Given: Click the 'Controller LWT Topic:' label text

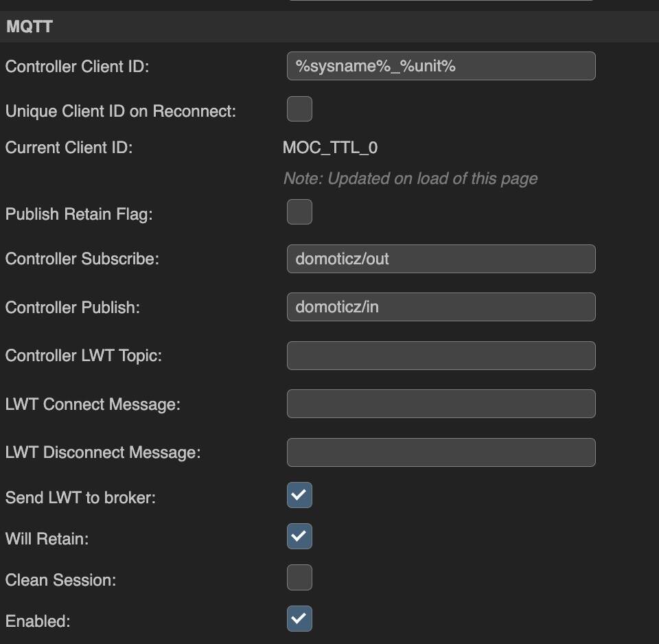Looking at the screenshot, I should 84,356.
